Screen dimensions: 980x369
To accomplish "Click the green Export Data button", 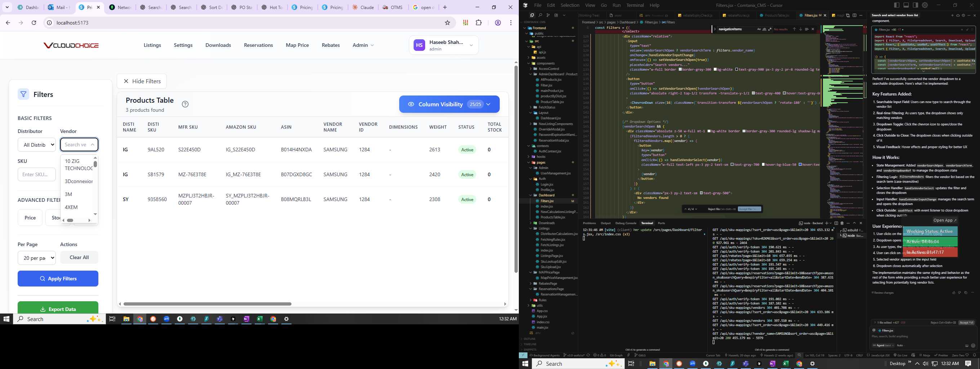I will pos(58,307).
